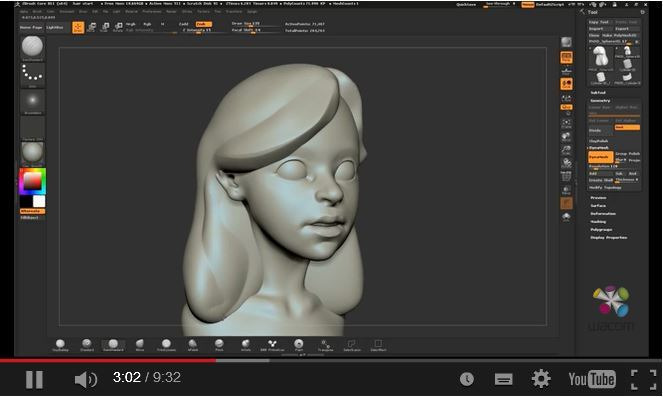Screen dimensions: 663x397
Task: Switch to Move mode in the top shelf
Action: [x=91, y=27]
